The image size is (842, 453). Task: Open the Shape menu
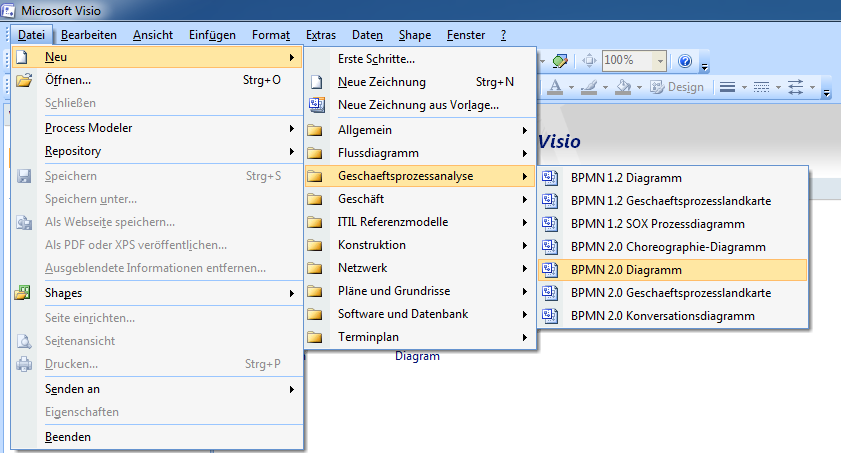click(415, 35)
